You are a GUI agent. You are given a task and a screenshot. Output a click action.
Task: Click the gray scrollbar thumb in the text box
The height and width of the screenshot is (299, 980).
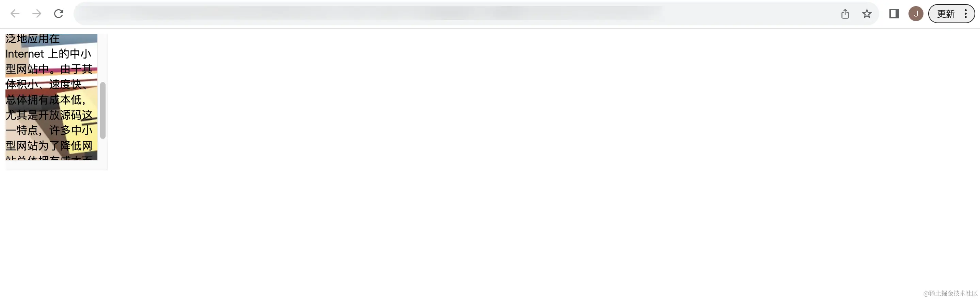pos(103,110)
